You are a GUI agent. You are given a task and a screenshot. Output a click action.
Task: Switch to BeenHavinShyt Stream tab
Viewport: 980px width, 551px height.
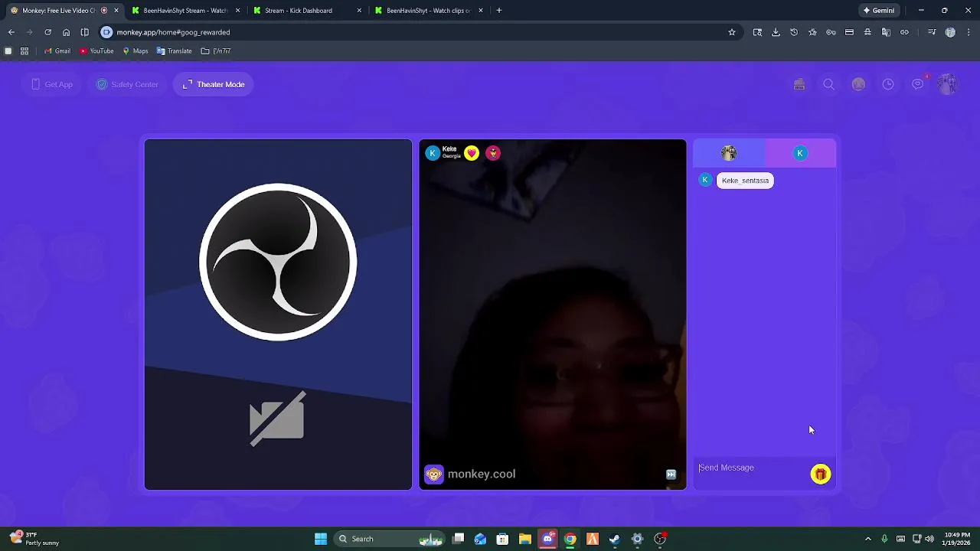point(187,11)
